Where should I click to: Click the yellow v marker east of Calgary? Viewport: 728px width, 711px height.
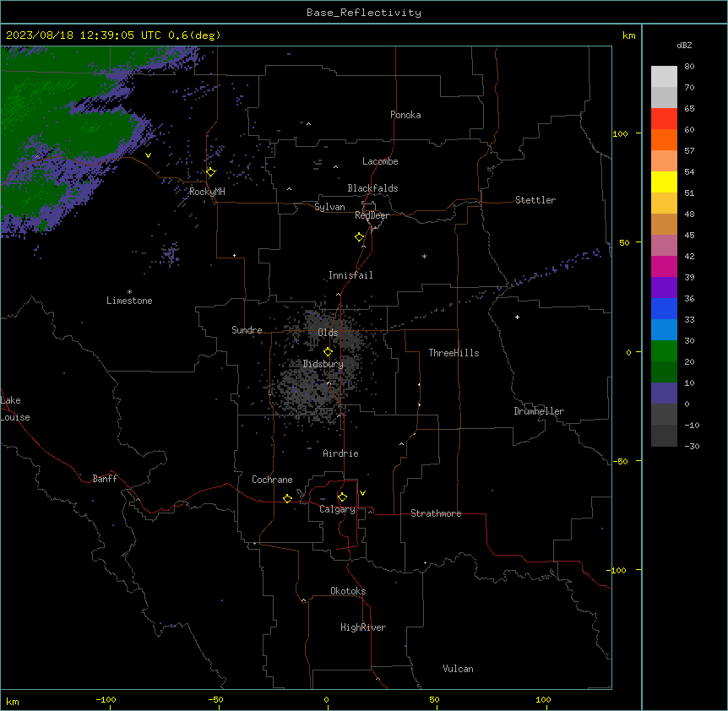tap(362, 493)
